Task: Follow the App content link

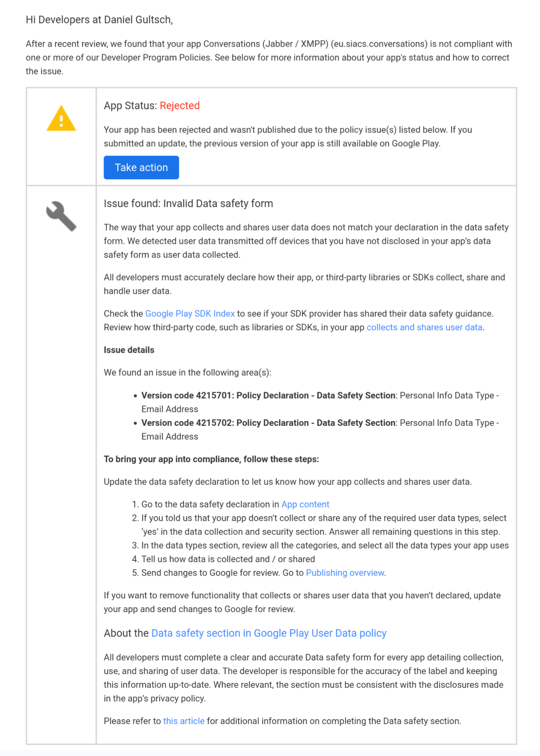Action: tap(305, 504)
